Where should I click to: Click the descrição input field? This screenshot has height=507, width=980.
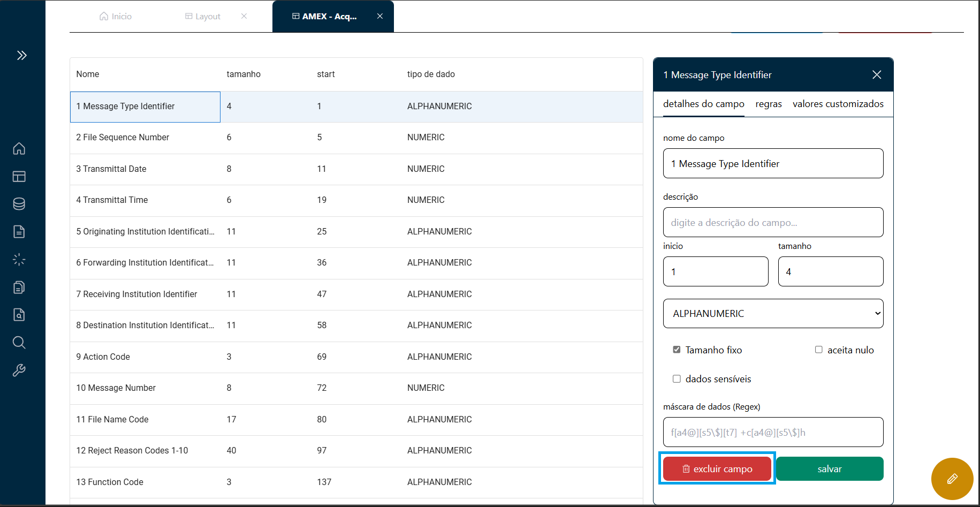coord(773,223)
